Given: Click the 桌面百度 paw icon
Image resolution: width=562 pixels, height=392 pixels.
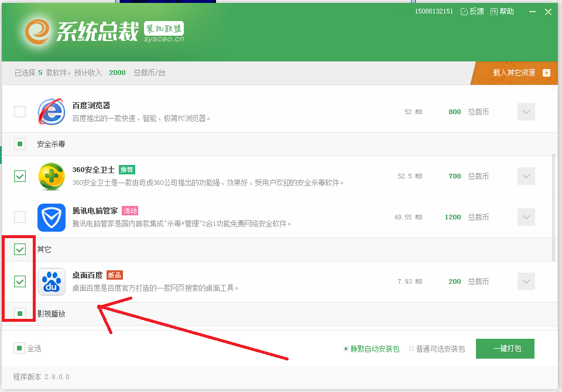Looking at the screenshot, I should click(52, 281).
